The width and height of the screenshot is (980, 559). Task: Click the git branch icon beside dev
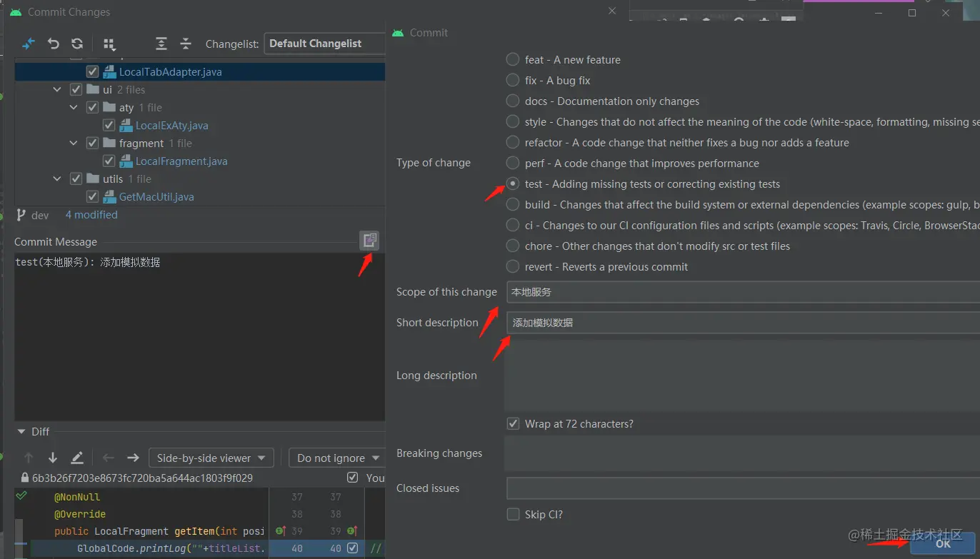21,215
